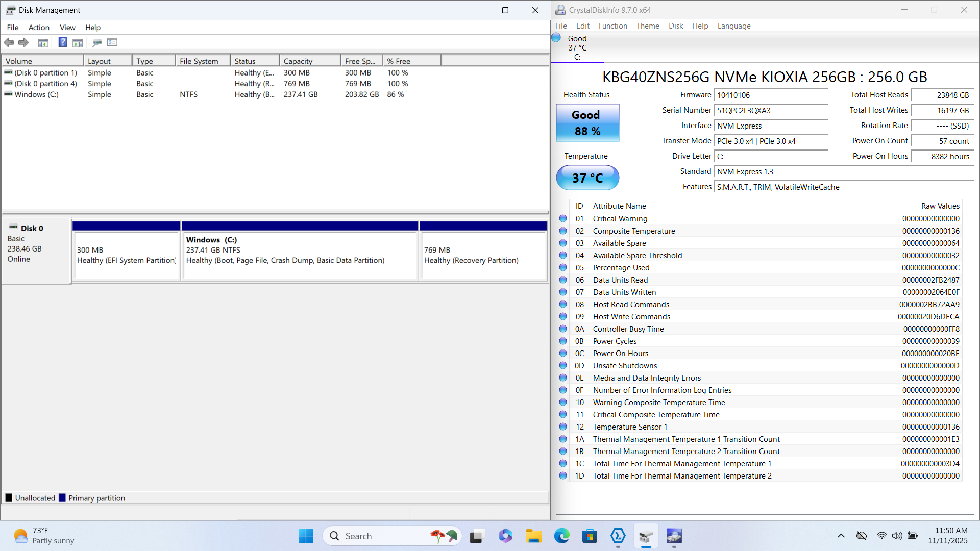
Task: Click the Help question-mark toolbar icon
Action: tap(62, 42)
